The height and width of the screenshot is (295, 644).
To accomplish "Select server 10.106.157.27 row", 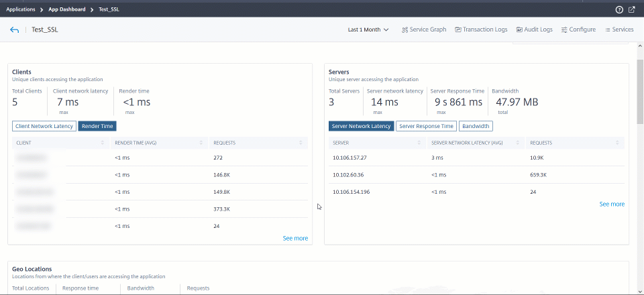I will [476, 158].
